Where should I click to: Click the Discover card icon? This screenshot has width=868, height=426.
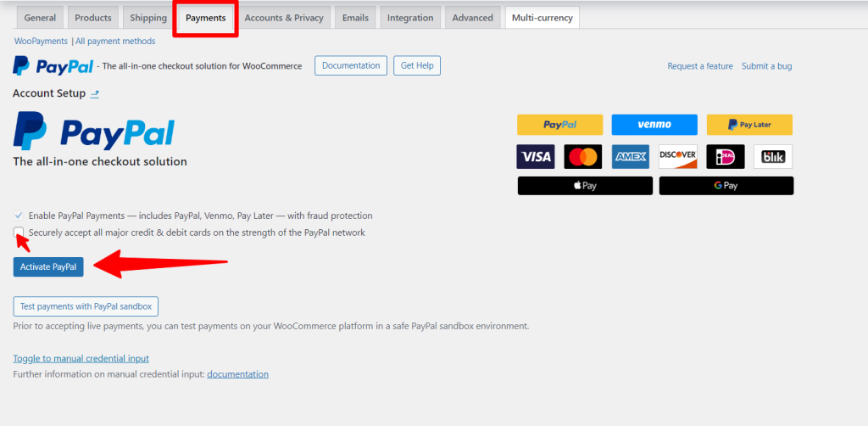click(x=678, y=157)
